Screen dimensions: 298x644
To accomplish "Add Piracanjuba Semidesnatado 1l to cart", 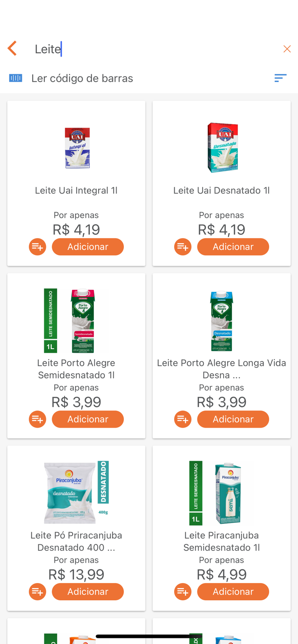I will coord(233,591).
